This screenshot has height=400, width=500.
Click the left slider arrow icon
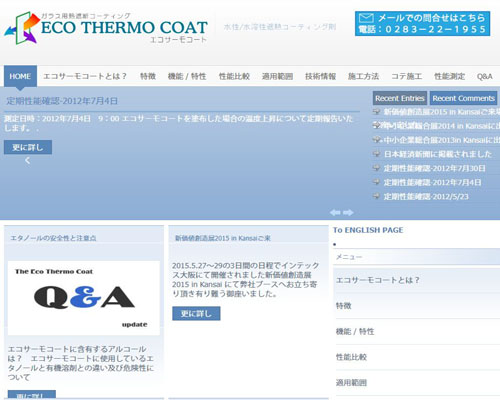coord(335,212)
